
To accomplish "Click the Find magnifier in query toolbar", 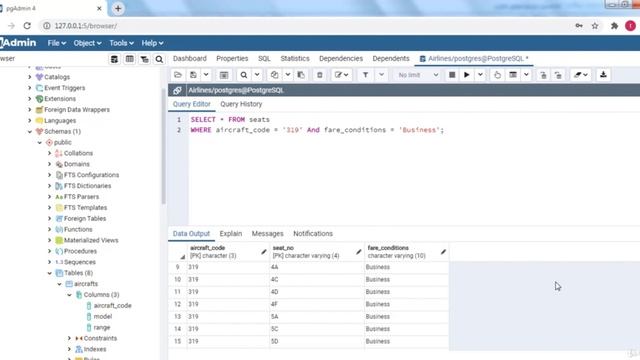I will point(244,75).
